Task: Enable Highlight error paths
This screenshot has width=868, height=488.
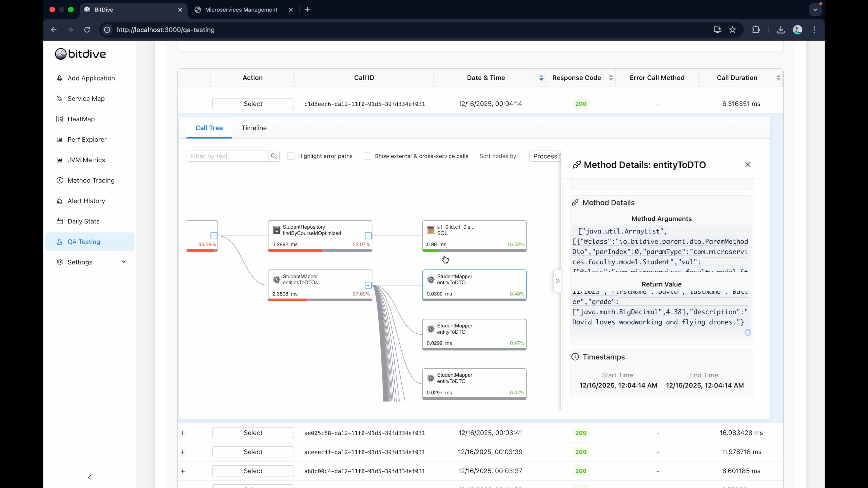Action: 291,156
